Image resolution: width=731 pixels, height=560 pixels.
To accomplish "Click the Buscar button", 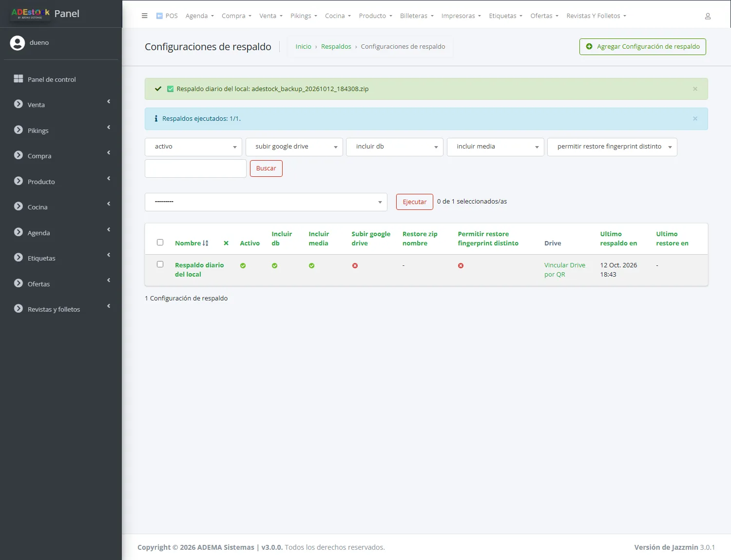I will 266,168.
